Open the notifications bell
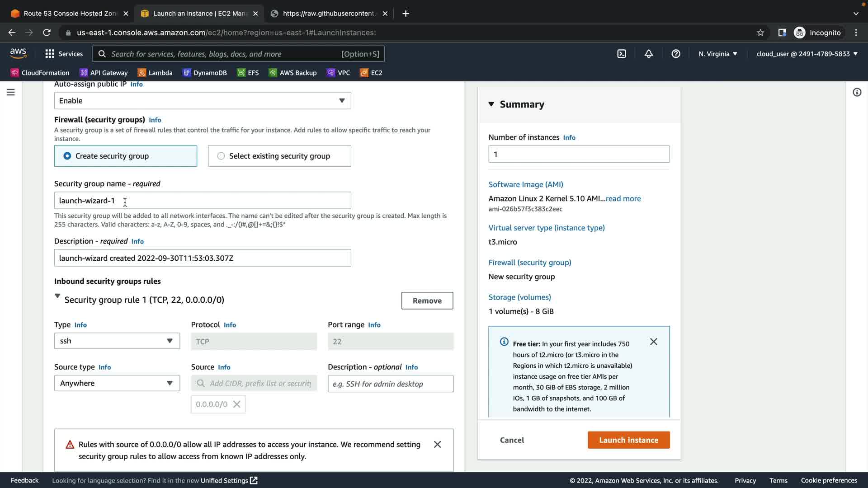 click(x=649, y=54)
